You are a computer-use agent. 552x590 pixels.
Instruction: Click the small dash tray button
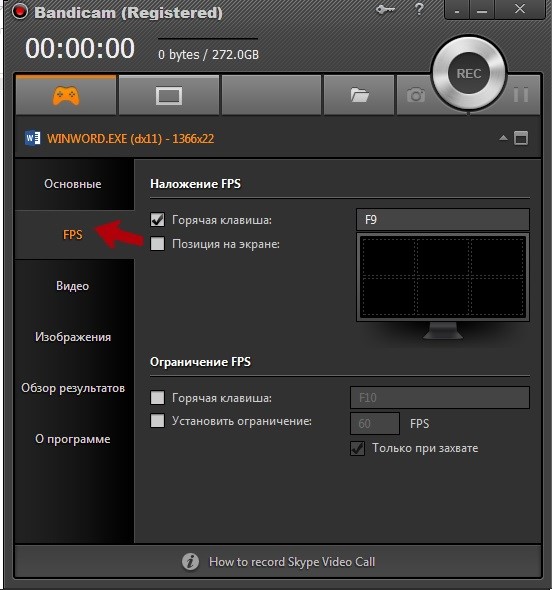coord(457,10)
